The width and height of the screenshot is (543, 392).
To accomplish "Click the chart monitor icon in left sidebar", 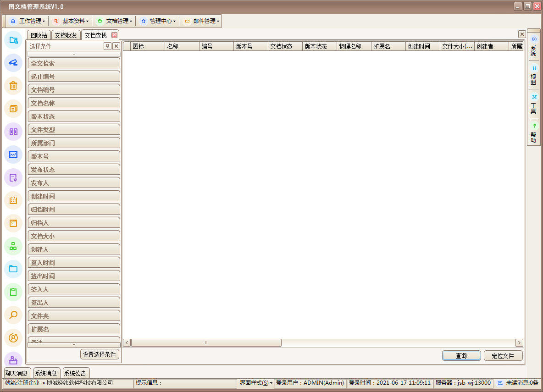I will [x=13, y=155].
